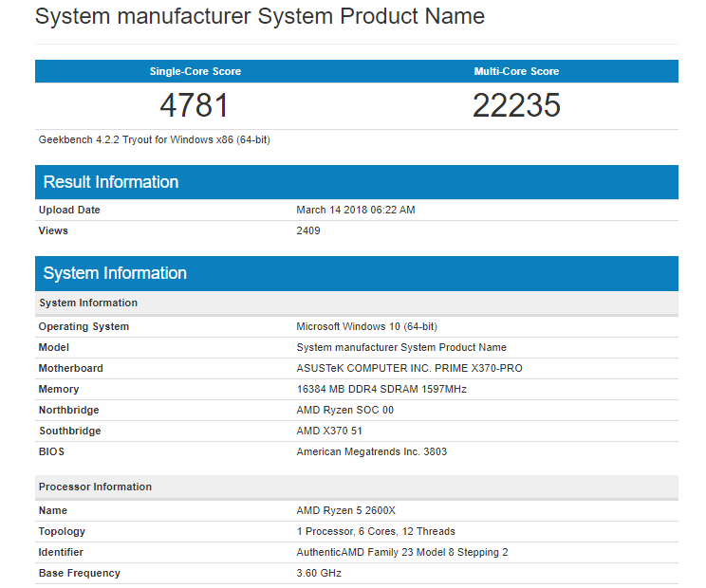Click the 16384 MB DDR4 SDRAM memory value
706x588 pixels.
pos(381,389)
